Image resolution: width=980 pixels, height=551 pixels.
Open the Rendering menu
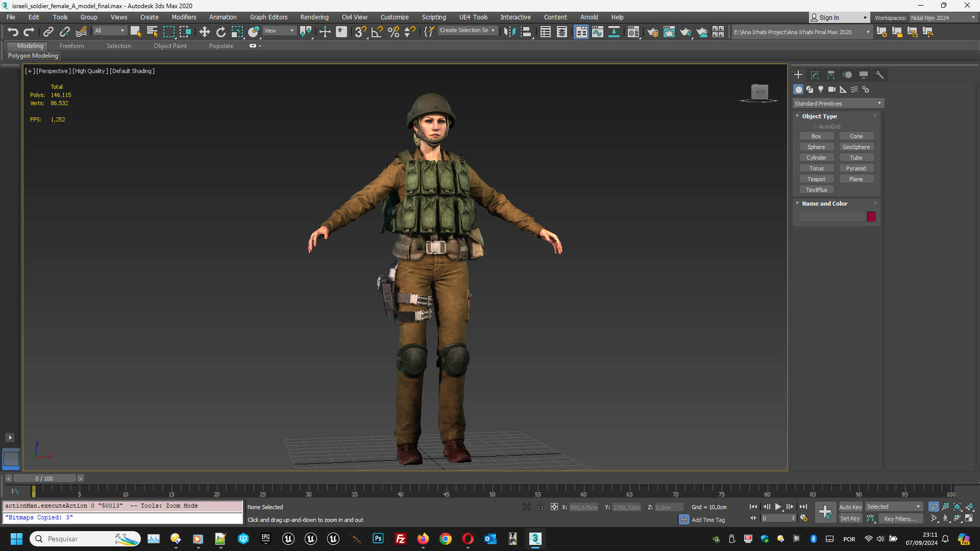coord(314,17)
